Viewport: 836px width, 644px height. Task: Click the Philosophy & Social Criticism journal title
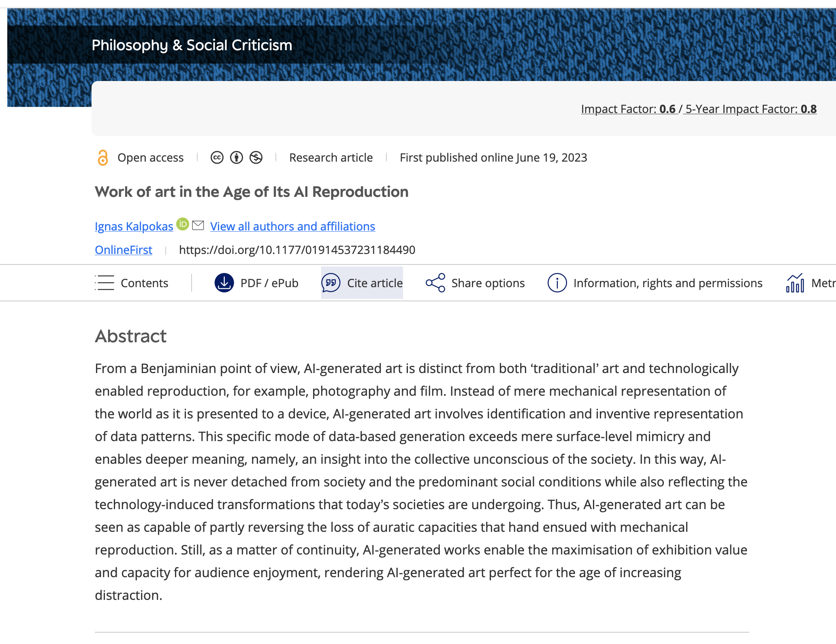tap(192, 45)
